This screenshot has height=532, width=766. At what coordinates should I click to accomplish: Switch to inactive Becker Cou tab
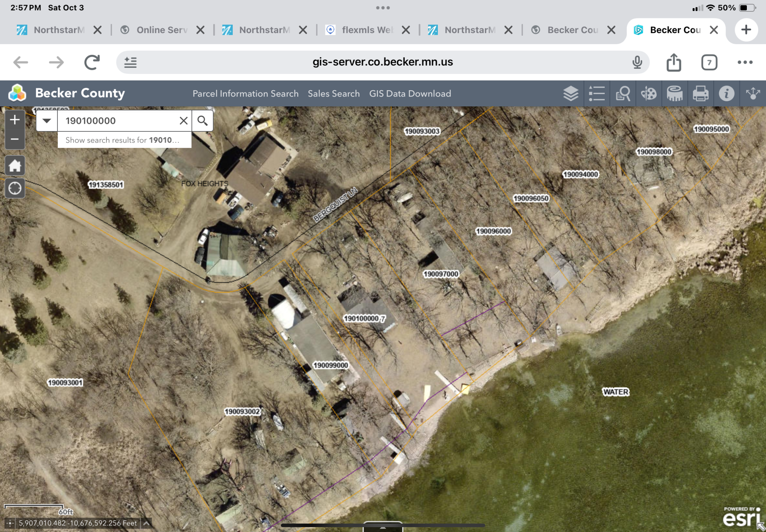click(x=565, y=30)
